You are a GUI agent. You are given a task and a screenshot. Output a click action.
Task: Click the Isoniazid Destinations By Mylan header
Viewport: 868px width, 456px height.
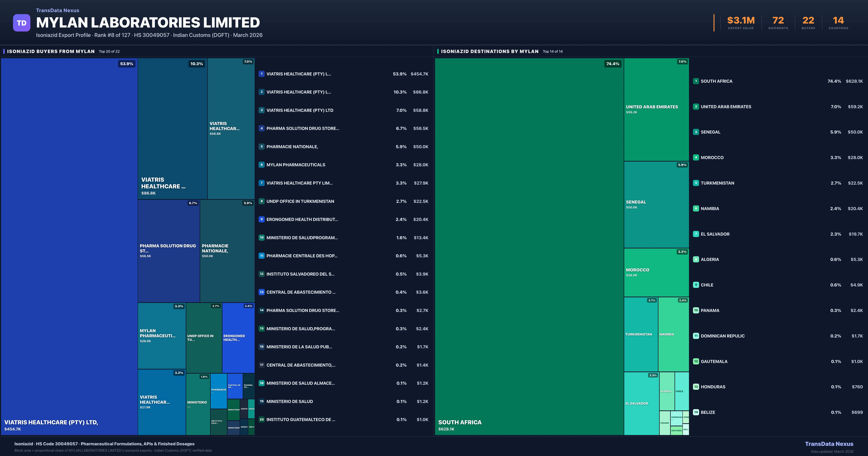490,52
